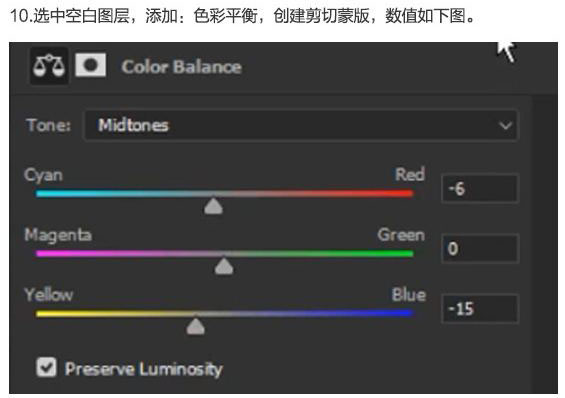Image resolution: width=565 pixels, height=398 pixels.
Task: Click the yellow end of Yellow-Blue track
Action: tap(44, 313)
